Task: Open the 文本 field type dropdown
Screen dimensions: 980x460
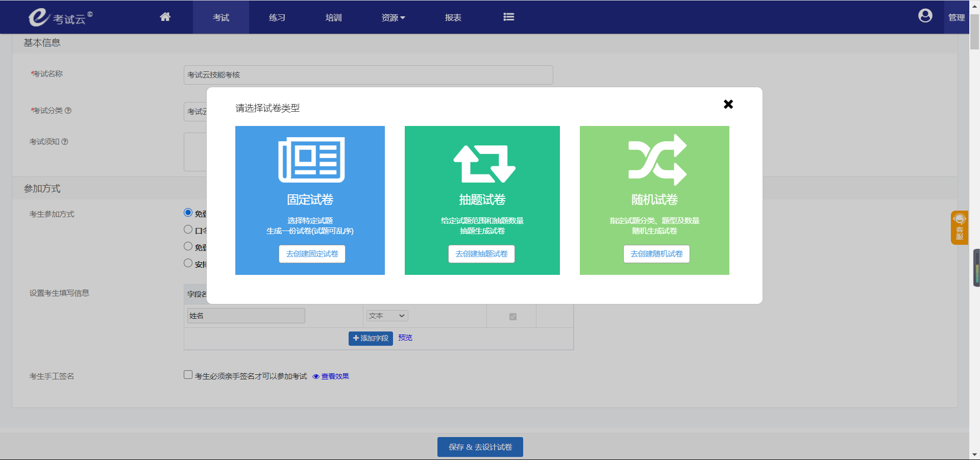Action: [386, 316]
